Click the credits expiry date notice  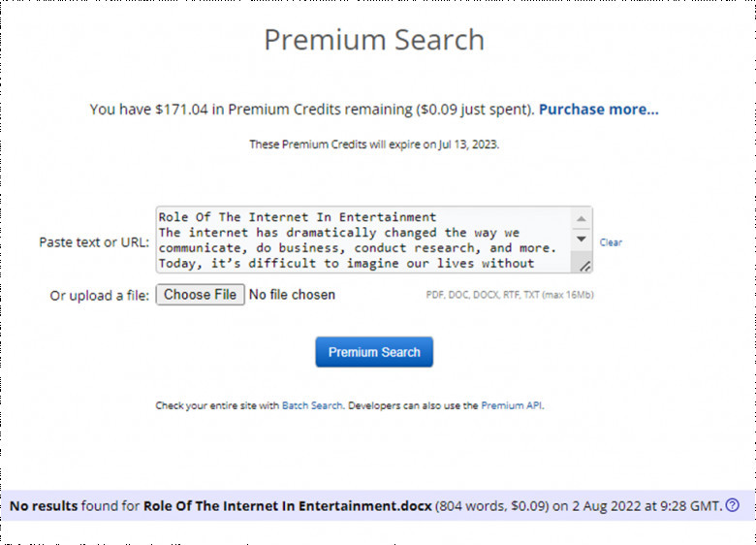pyautogui.click(x=374, y=144)
